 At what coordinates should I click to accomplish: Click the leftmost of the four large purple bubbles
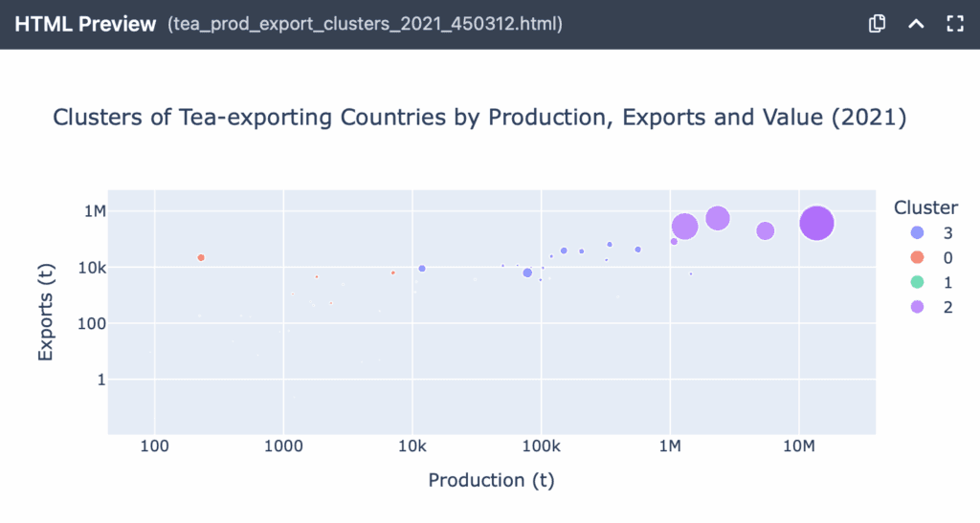684,227
